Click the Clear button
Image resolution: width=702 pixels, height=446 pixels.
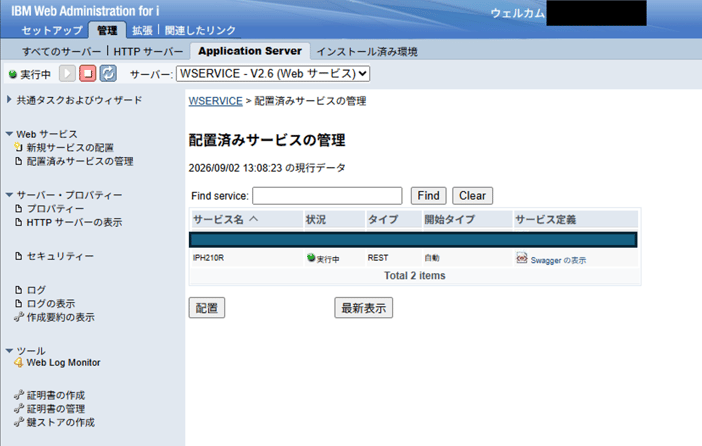tap(472, 196)
